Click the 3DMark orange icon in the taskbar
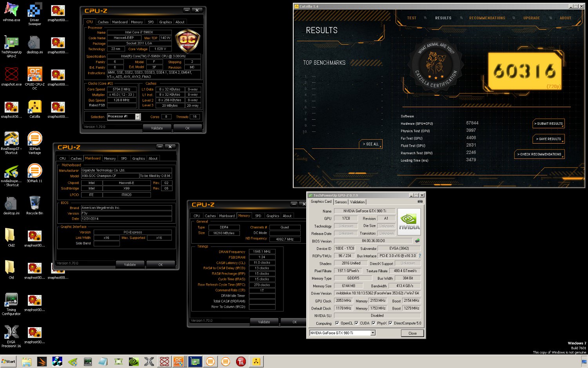588x368 pixels. pyautogui.click(x=210, y=361)
